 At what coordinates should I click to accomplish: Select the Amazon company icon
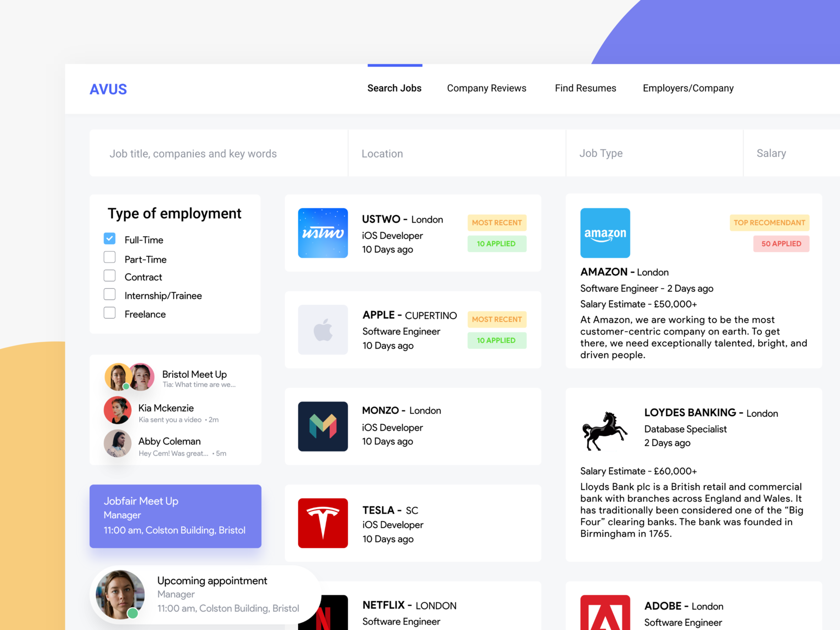point(605,233)
